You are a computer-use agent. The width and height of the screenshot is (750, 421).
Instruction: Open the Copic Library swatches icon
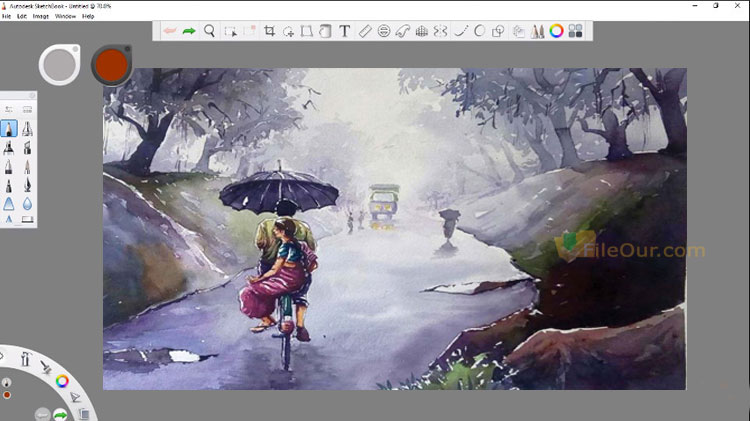pos(575,31)
